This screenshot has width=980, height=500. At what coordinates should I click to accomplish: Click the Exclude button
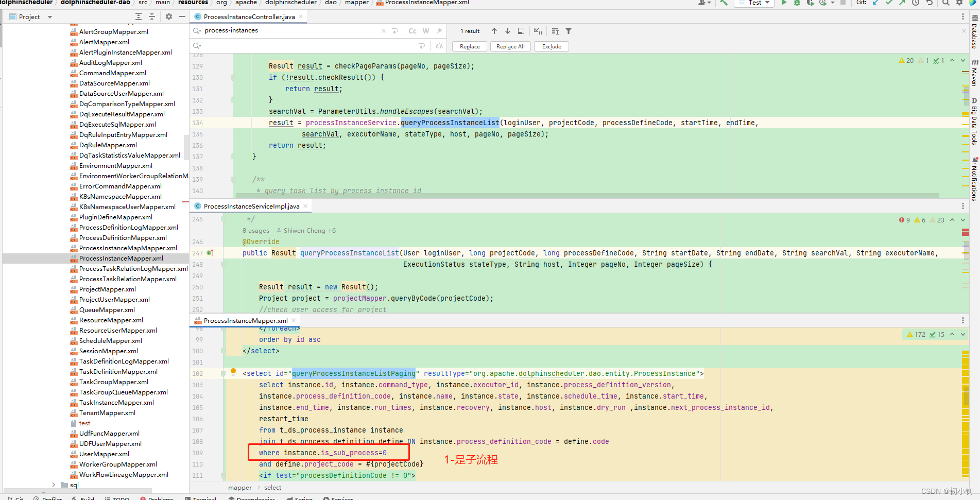[552, 46]
